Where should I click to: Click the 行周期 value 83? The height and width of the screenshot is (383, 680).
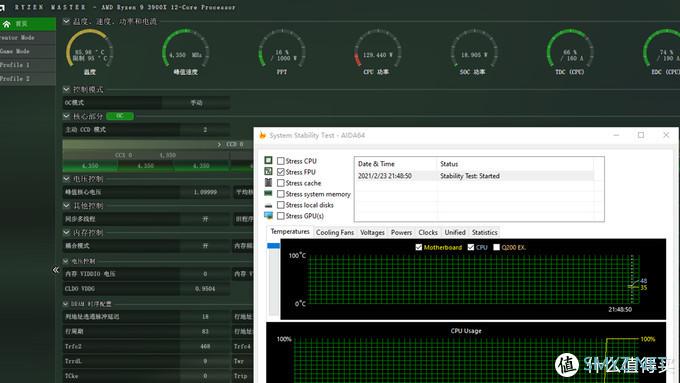pos(205,331)
